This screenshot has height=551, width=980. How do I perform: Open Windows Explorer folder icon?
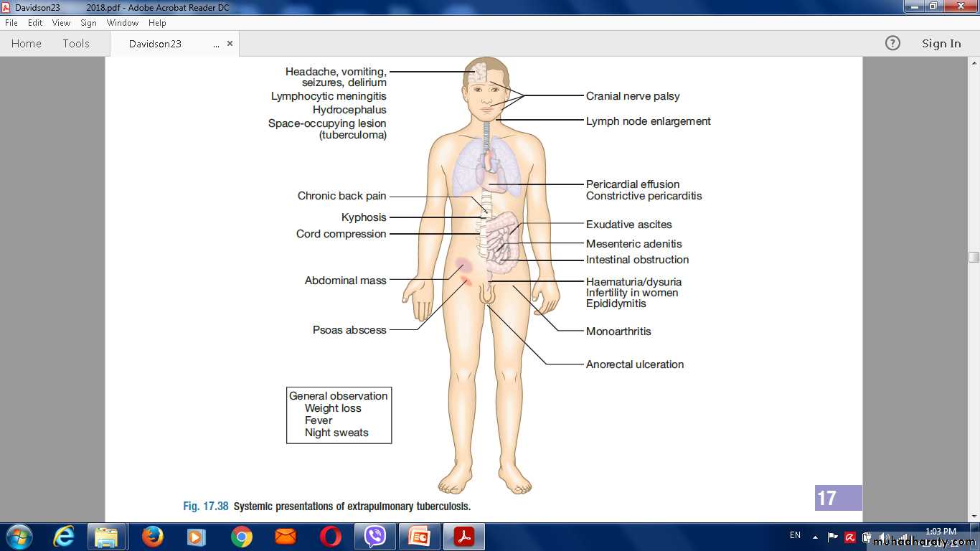pyautogui.click(x=107, y=537)
